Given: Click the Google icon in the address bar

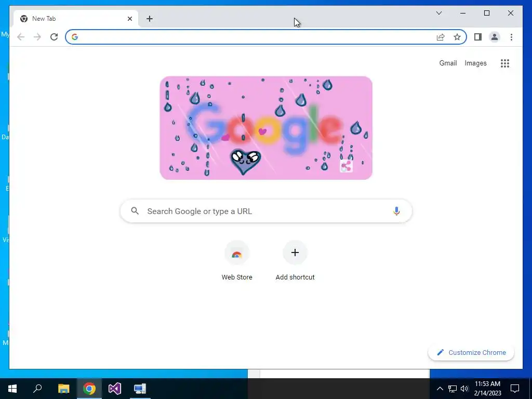Looking at the screenshot, I should click(75, 37).
